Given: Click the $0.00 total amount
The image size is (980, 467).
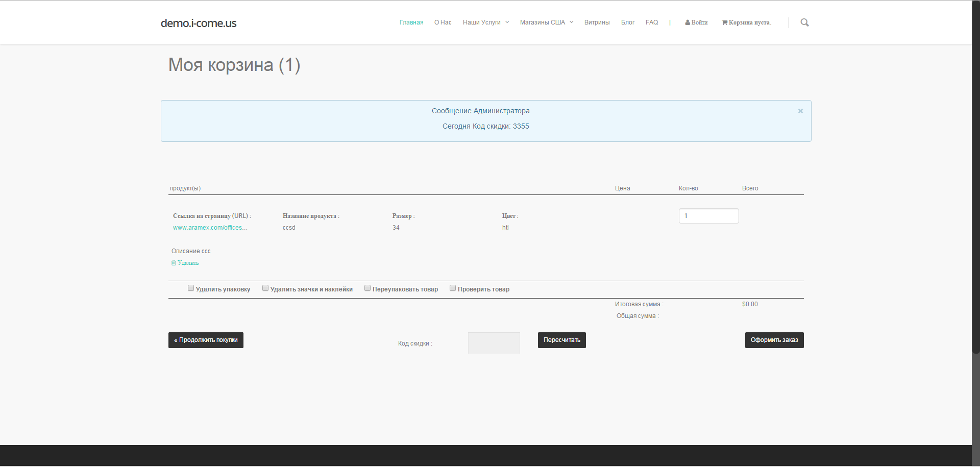Looking at the screenshot, I should (750, 304).
